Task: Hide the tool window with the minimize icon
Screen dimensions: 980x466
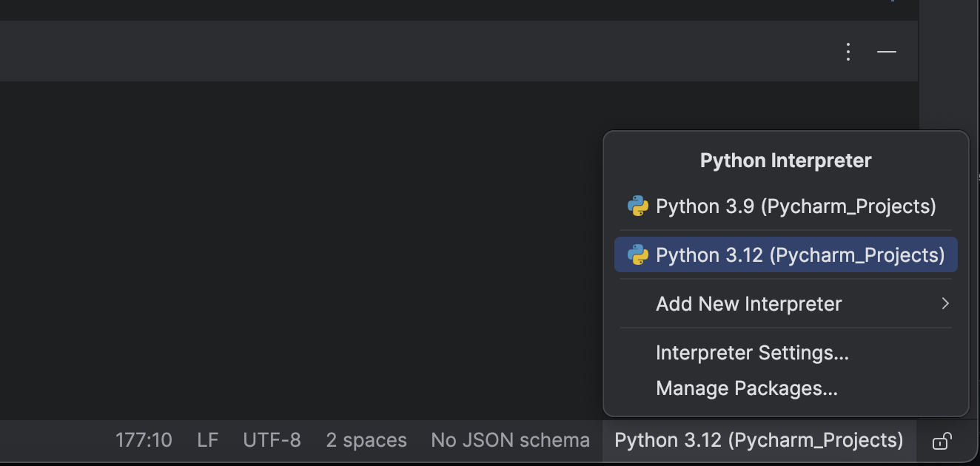Action: [x=886, y=52]
